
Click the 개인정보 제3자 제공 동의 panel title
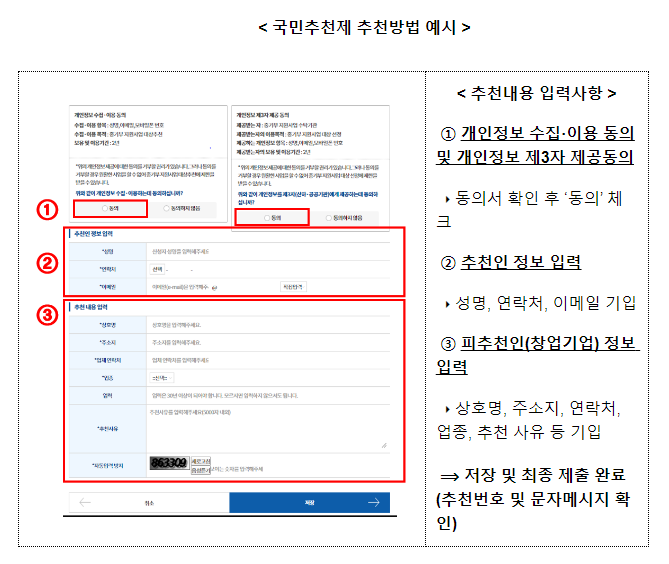pos(263,115)
